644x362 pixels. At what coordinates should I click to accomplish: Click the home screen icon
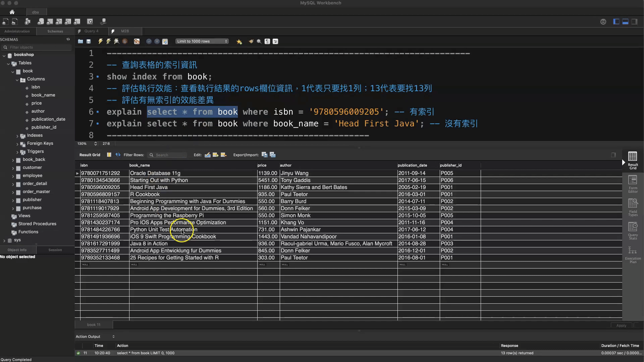12,12
